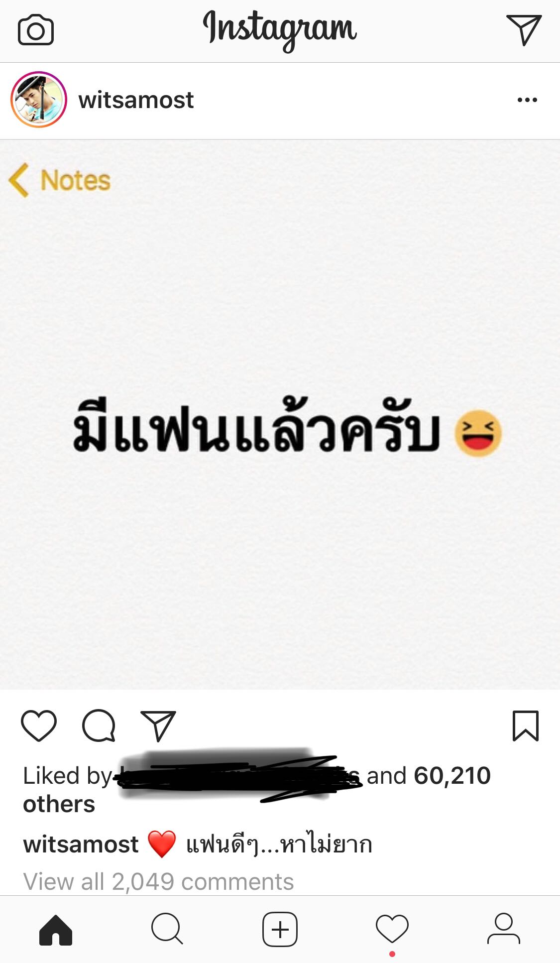Open the Search tab magnifier
560x963 pixels.
coord(167,929)
